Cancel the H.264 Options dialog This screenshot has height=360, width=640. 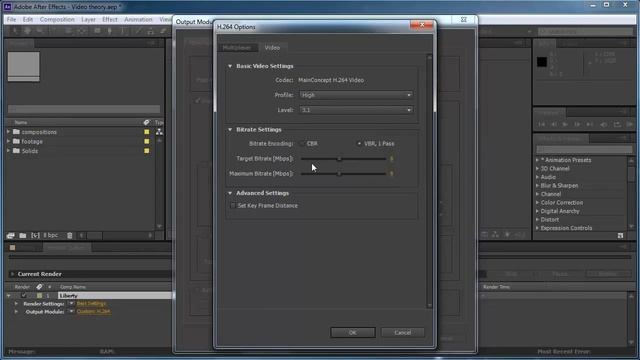point(402,333)
